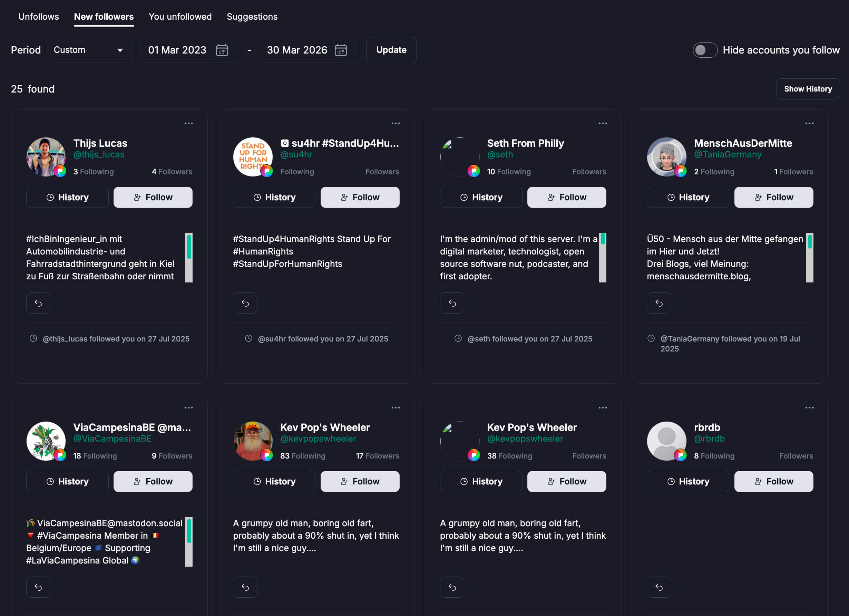Open three-dot menu on su4hr card

(x=395, y=123)
